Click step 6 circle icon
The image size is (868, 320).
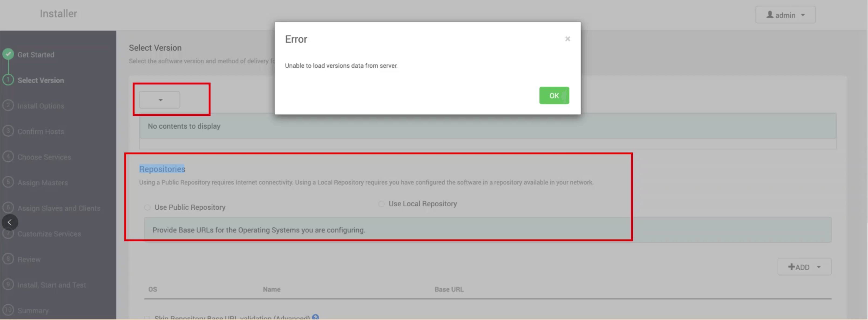(x=8, y=207)
